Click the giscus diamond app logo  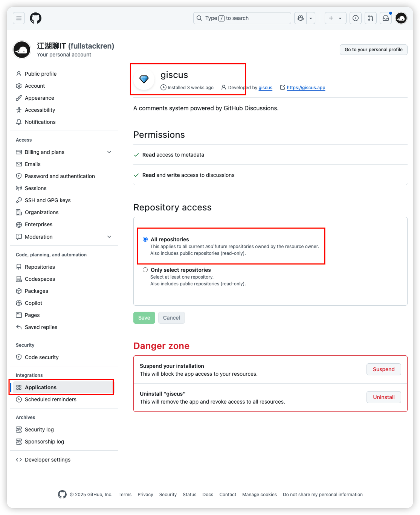144,79
